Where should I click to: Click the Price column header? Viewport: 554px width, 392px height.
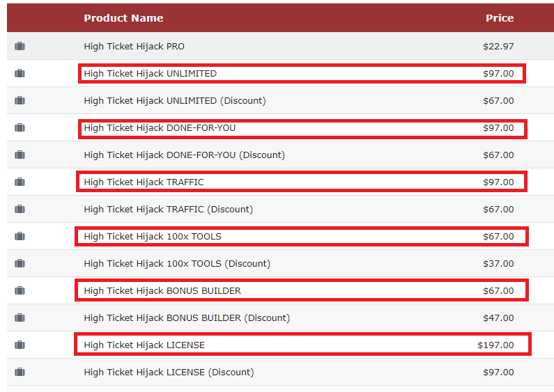click(x=499, y=18)
